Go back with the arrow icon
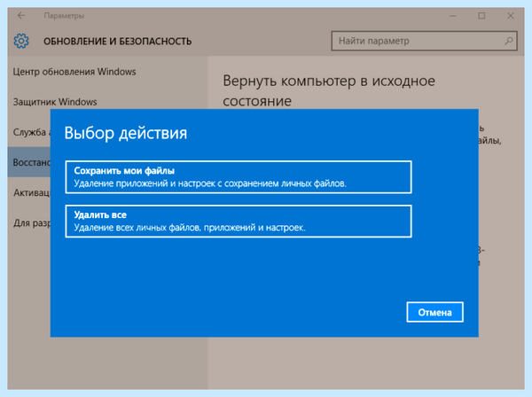The width and height of the screenshot is (532, 397). [21, 16]
